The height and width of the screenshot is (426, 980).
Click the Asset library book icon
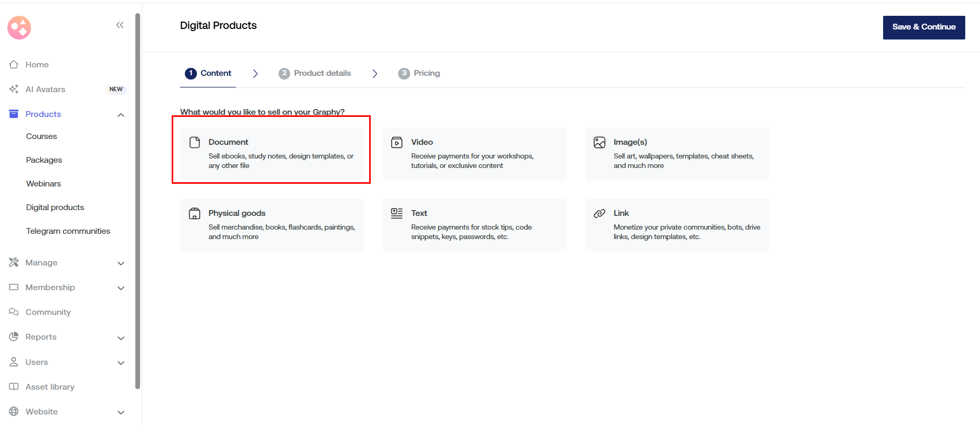[x=14, y=387]
